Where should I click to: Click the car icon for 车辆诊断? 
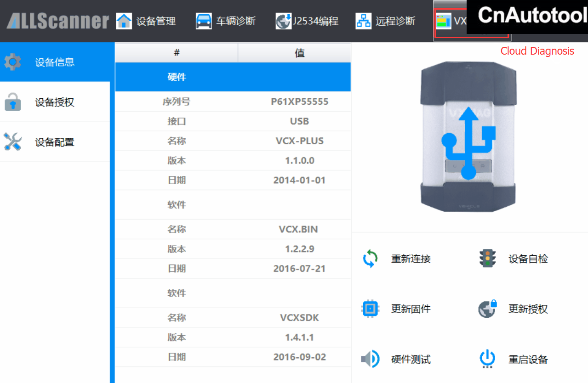pos(204,21)
